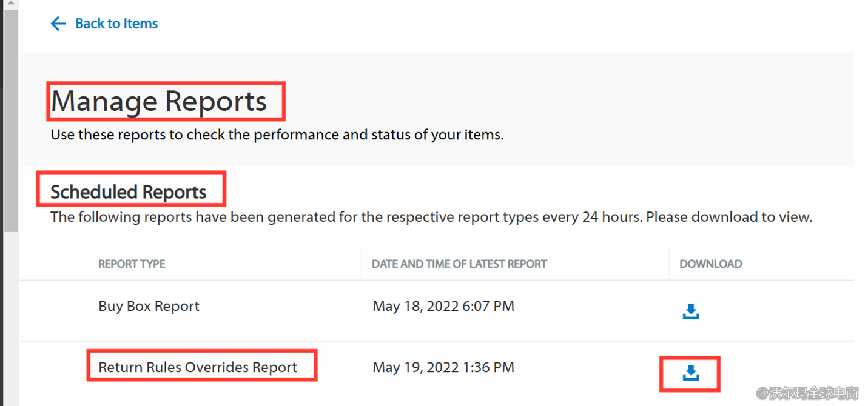Viewport: 868px width, 406px height.
Task: Click the watermark at bottom right
Action: 807,394
